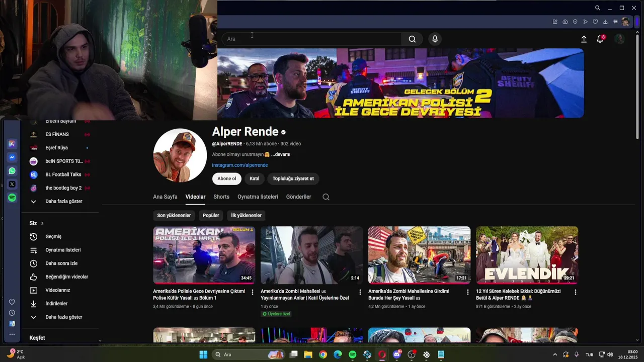The height and width of the screenshot is (362, 644).
Task: Switch to Ana Sayfa tab
Action: click(x=165, y=197)
